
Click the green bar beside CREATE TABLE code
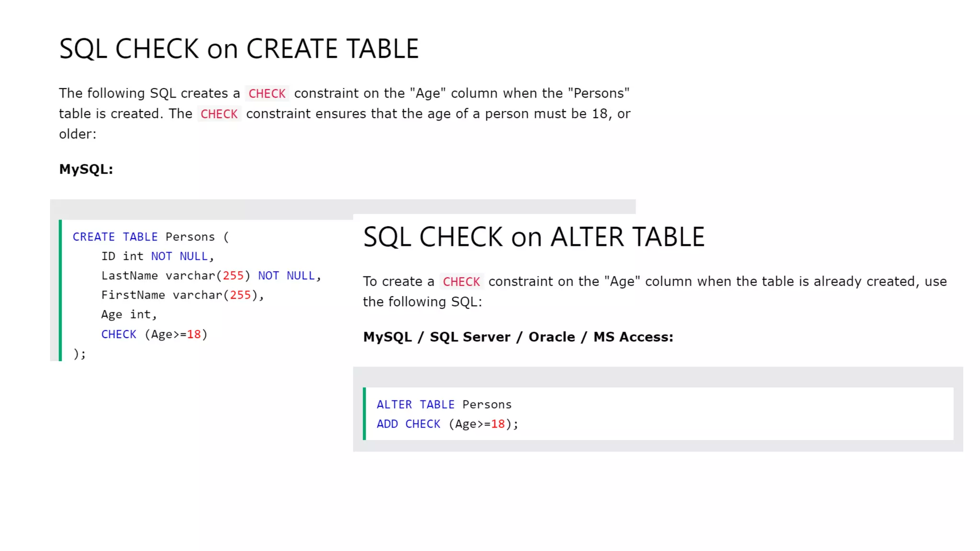tap(60, 290)
